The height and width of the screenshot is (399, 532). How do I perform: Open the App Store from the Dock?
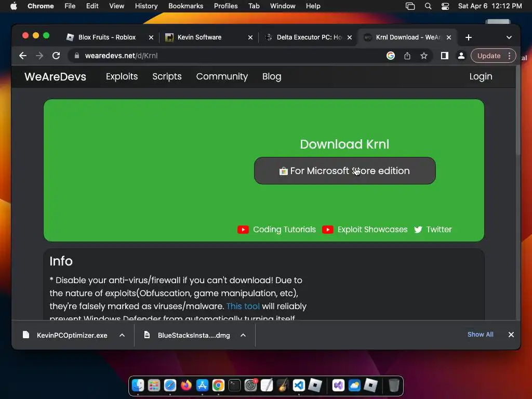pyautogui.click(x=202, y=385)
